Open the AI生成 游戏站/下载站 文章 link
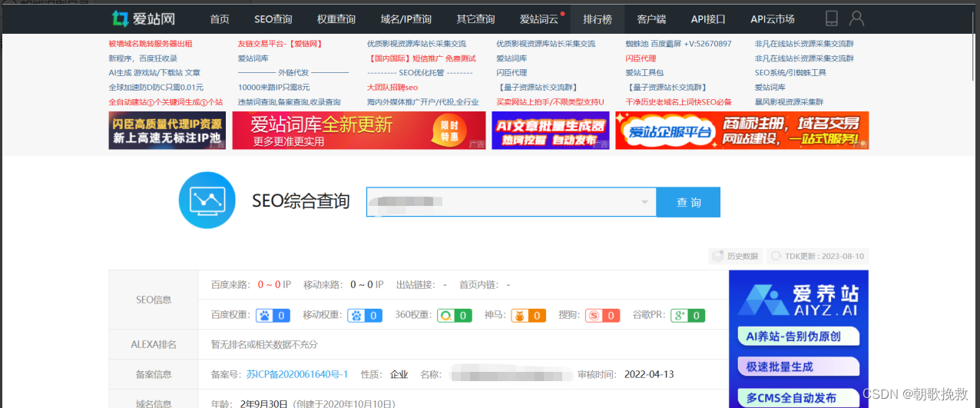 click(x=154, y=73)
